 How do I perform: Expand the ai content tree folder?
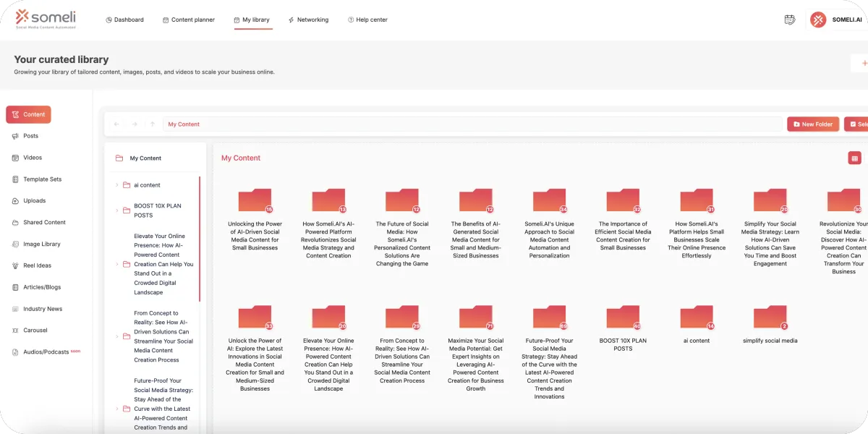117,185
